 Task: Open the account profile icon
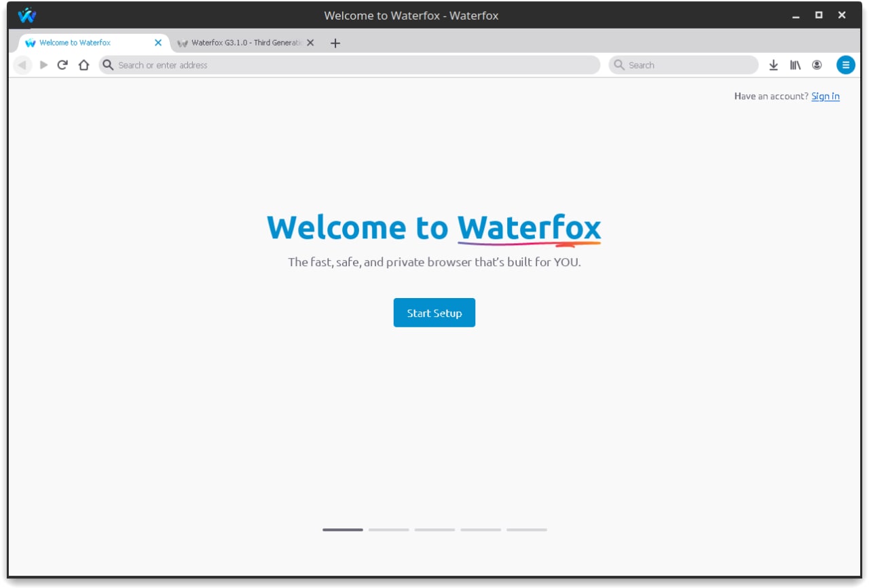coord(817,65)
